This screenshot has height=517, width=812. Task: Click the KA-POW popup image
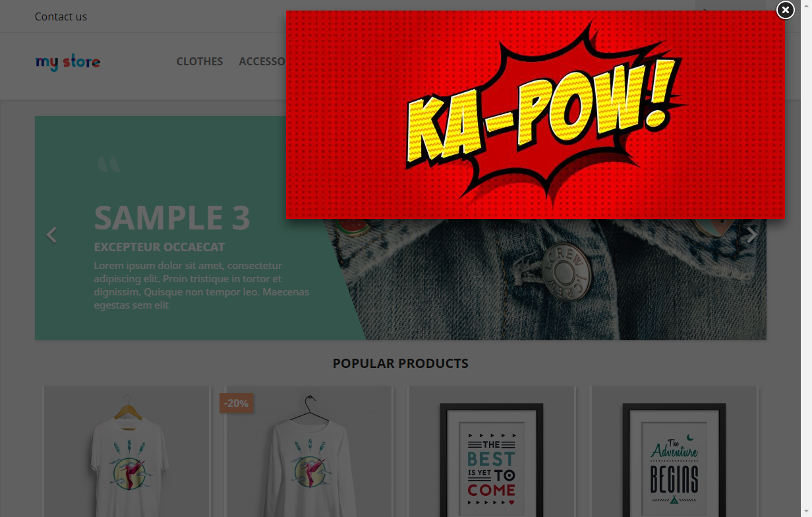click(535, 114)
